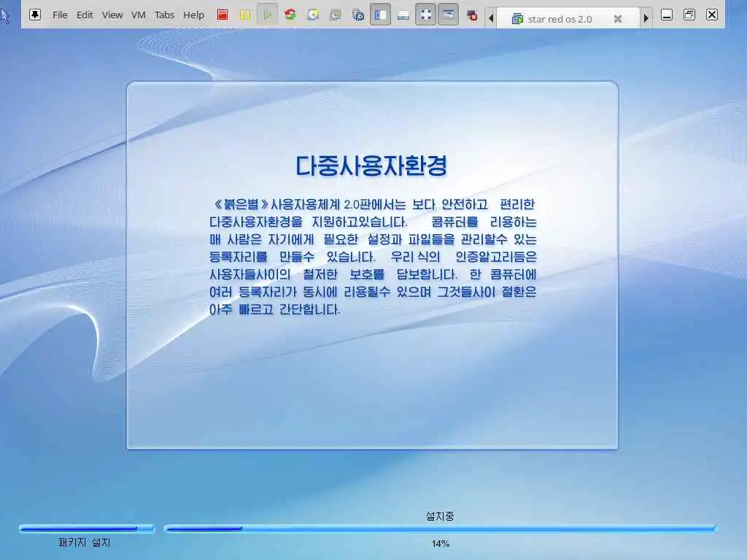Click the reset virtual machine icon
The height and width of the screenshot is (560, 747).
(x=290, y=15)
